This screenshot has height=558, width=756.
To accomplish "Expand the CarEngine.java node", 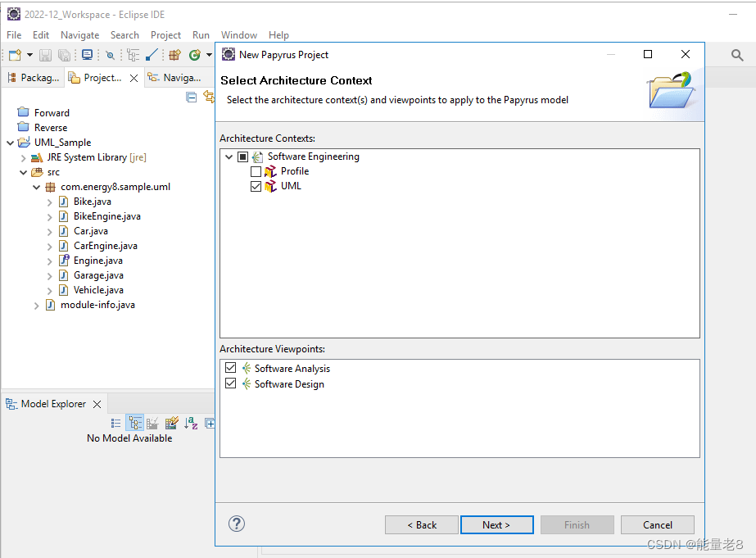I will (49, 247).
